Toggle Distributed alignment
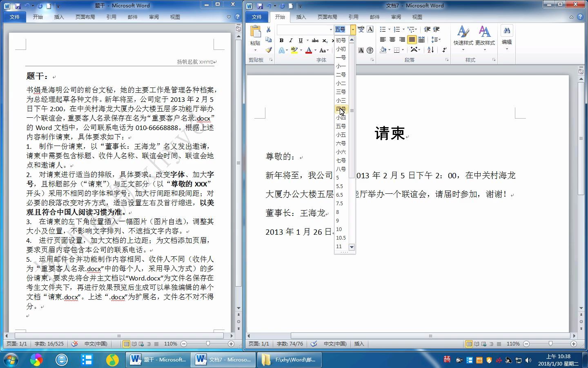This screenshot has width=588, height=368. 421,40
